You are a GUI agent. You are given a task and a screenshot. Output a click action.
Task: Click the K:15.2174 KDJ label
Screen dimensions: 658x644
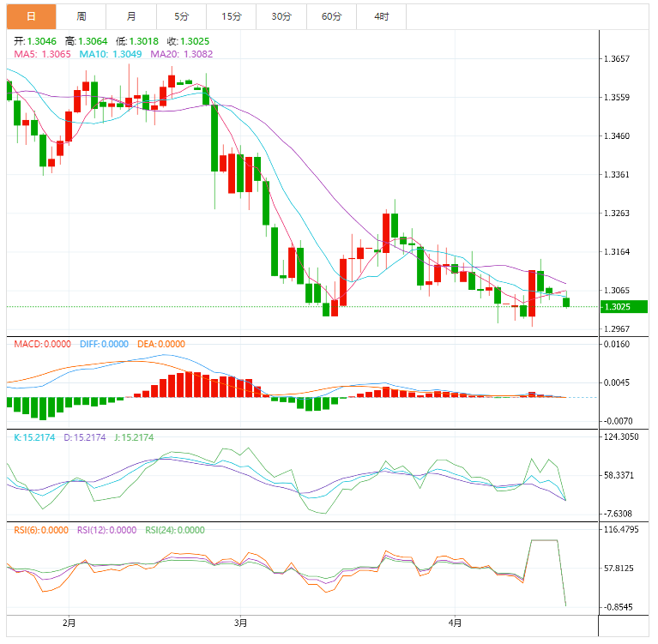coord(34,437)
